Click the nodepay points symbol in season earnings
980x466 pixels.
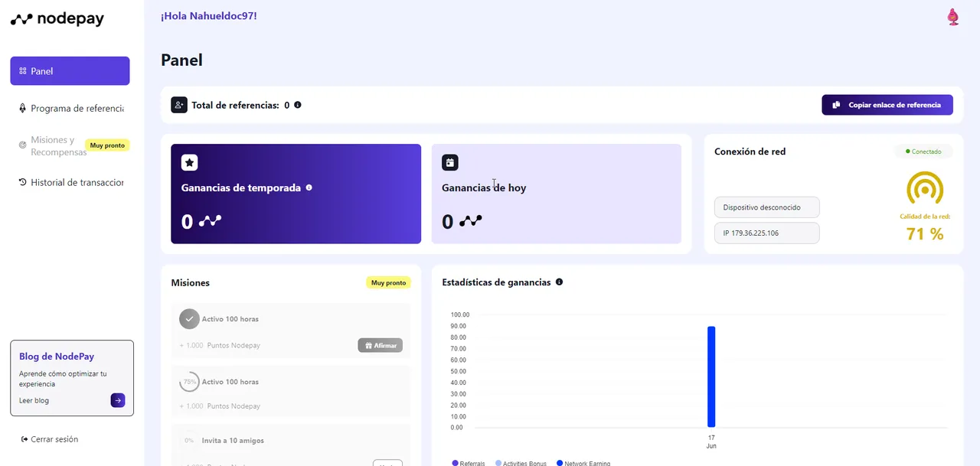click(210, 221)
